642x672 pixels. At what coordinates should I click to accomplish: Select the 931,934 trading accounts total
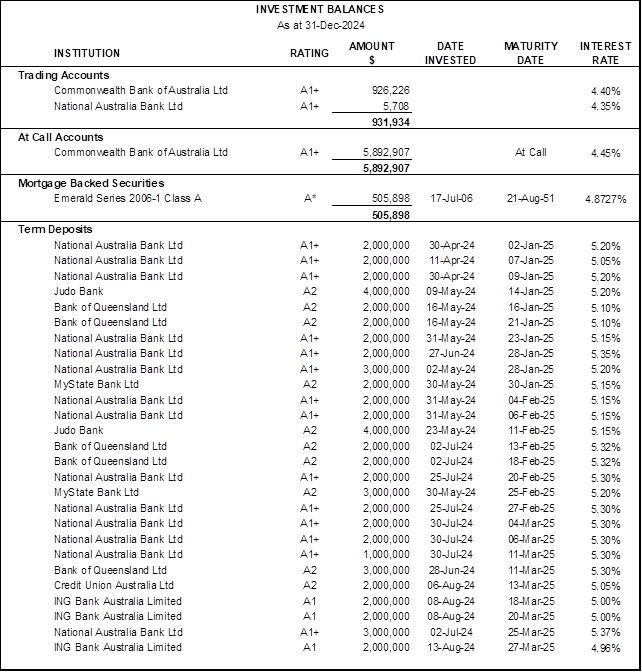click(x=390, y=122)
